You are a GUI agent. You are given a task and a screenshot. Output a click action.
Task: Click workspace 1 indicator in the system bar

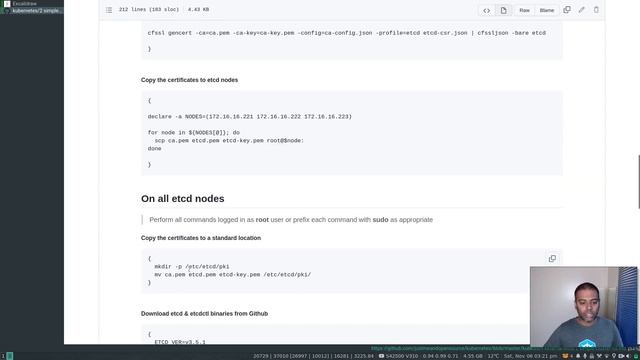[x=2, y=356]
